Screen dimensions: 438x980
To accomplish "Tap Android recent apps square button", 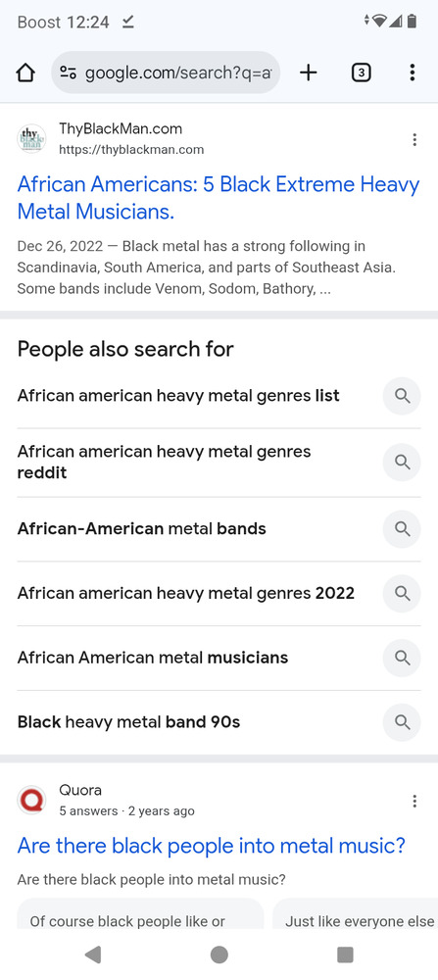I will (x=345, y=955).
